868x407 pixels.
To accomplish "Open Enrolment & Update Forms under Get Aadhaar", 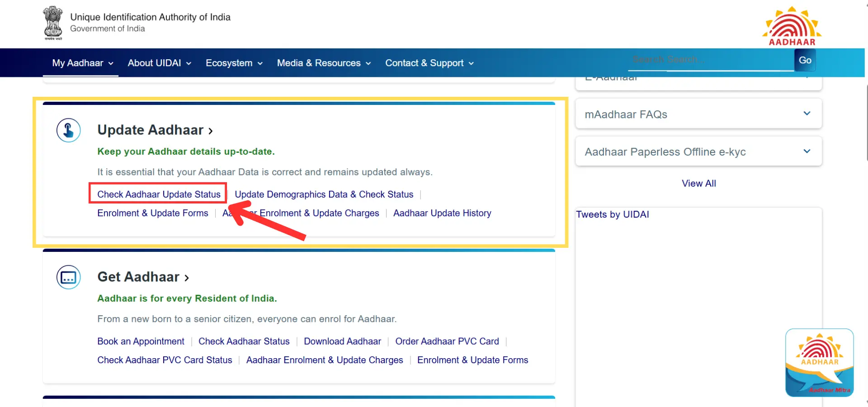I will pyautogui.click(x=472, y=360).
